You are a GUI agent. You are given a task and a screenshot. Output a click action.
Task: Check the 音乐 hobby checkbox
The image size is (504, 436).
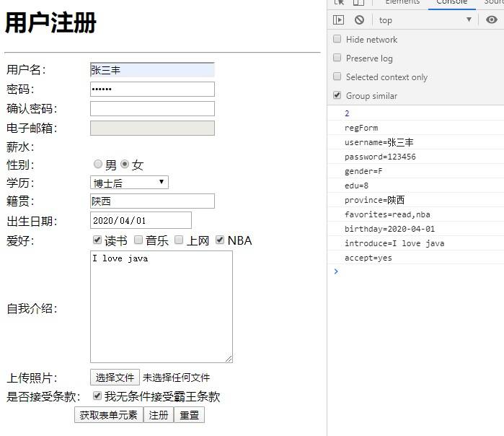tap(138, 240)
